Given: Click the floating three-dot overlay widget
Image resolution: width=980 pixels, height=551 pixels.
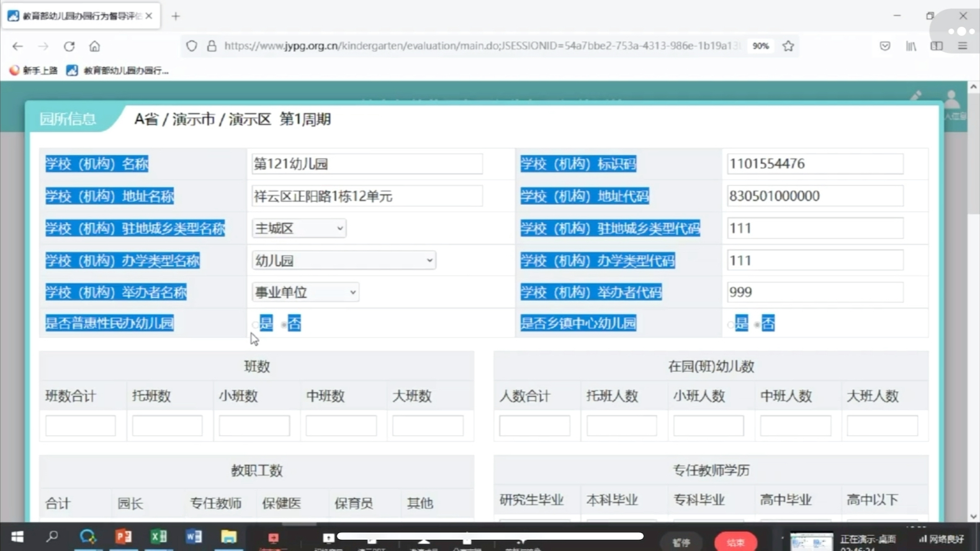Looking at the screenshot, I should [x=961, y=31].
